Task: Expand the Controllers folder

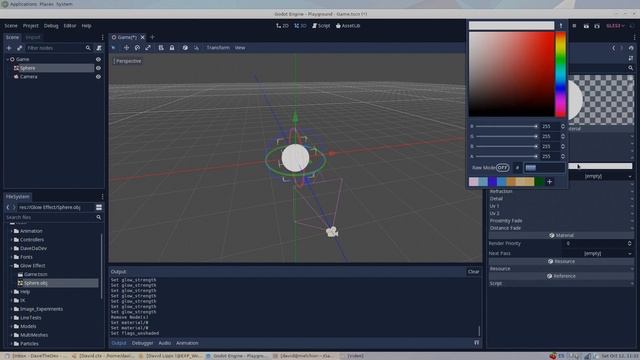Action: click(x=11, y=240)
